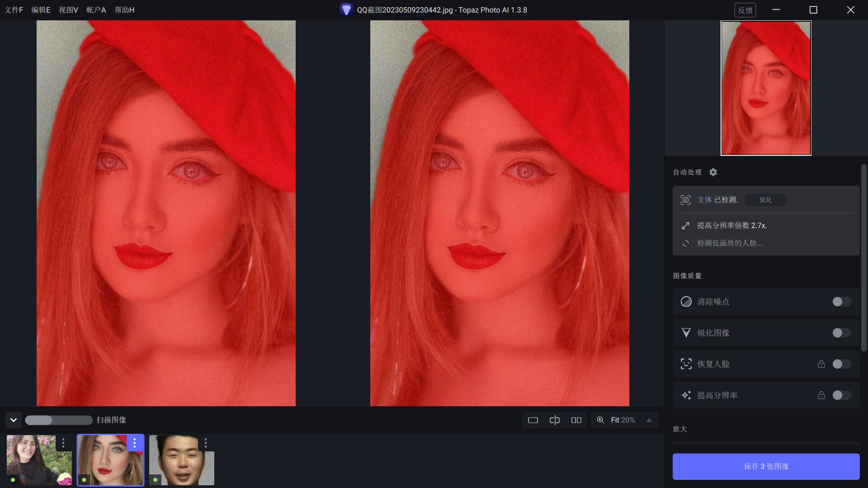Viewport: 868px width, 488px height.
Task: Select the man's face thumbnail
Action: pyautogui.click(x=182, y=460)
